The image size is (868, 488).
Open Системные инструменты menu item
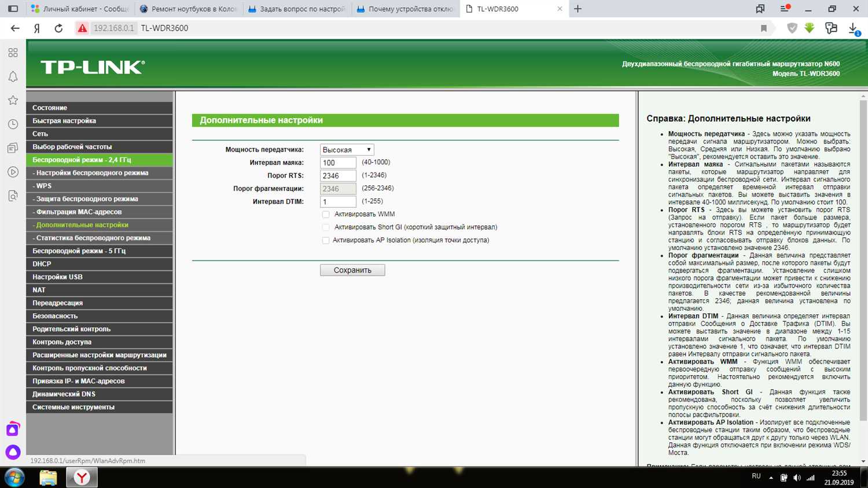click(100, 408)
